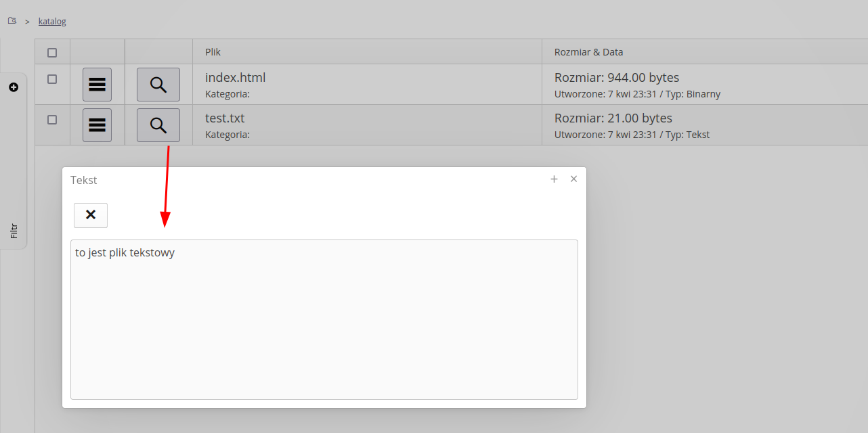868x433 pixels.
Task: Click the Tekst dialog title bar
Action: point(305,180)
